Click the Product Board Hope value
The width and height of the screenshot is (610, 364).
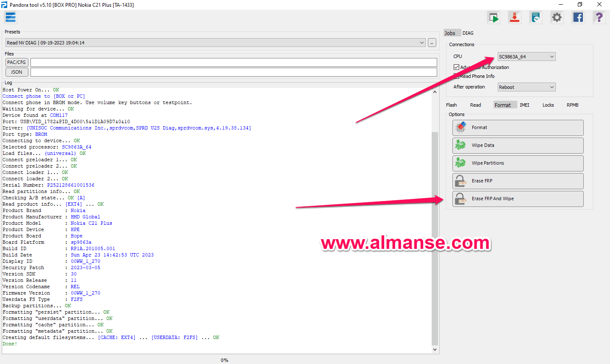coord(77,236)
